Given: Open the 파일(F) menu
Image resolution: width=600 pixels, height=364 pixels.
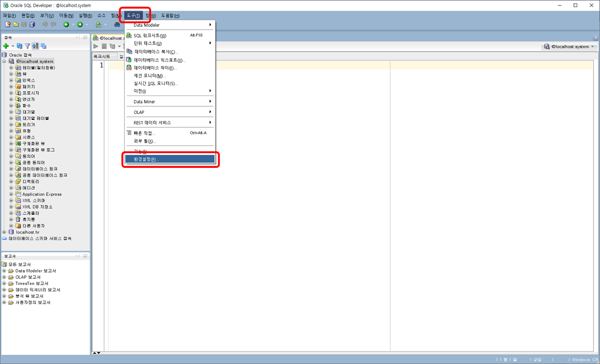Looking at the screenshot, I should [9, 16].
